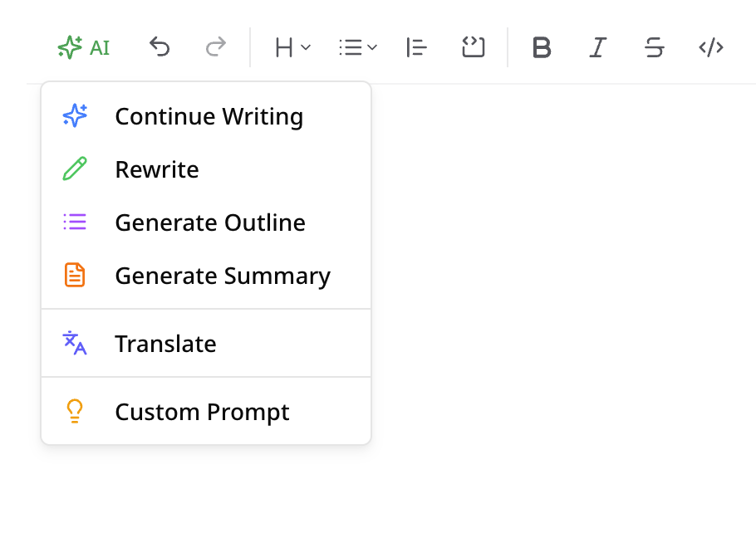This screenshot has height=533, width=756.
Task: Click the Custom Prompt lightbulb icon
Action: tap(74, 411)
